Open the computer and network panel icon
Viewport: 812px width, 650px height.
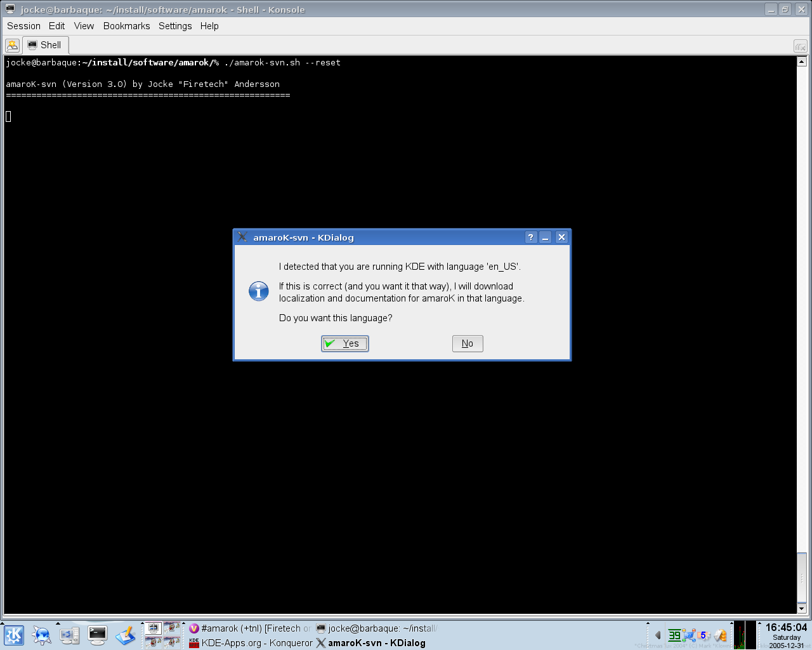pyautogui.click(x=69, y=635)
